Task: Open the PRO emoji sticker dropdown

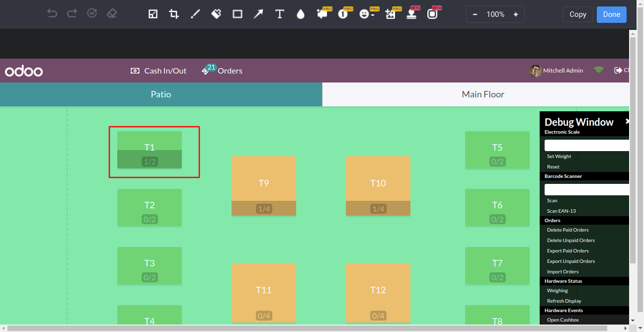Action: click(x=367, y=13)
